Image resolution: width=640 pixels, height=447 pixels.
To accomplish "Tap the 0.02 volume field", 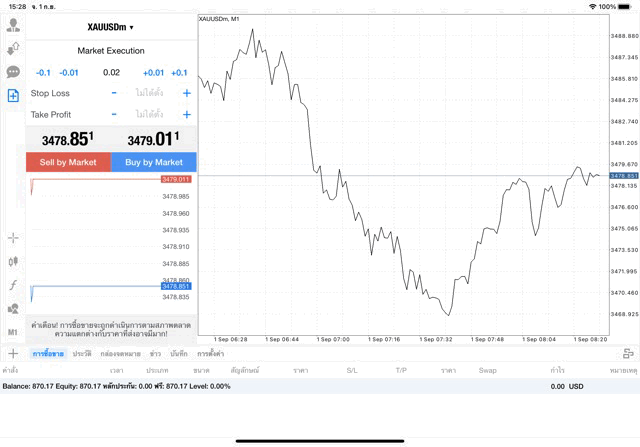I will tap(111, 73).
